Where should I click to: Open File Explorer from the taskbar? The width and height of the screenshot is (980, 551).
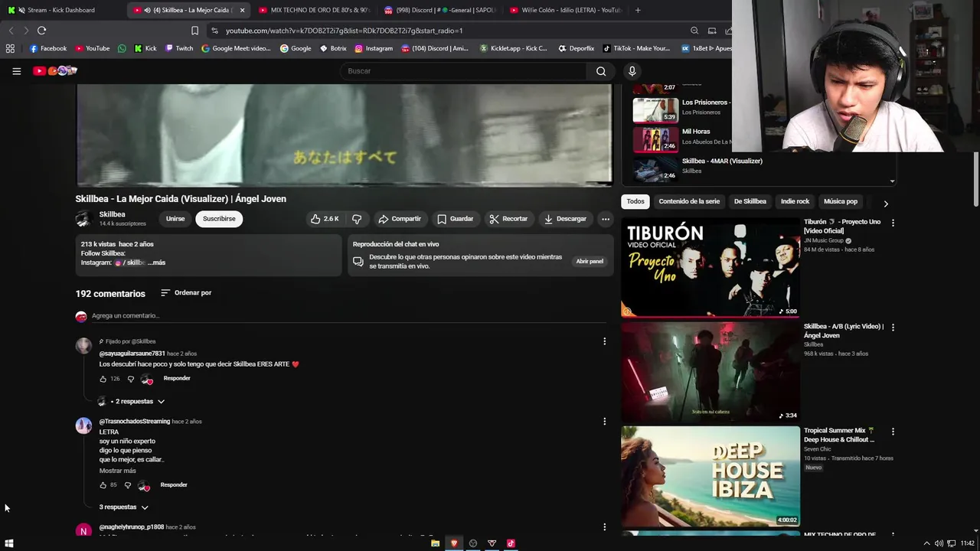(x=435, y=543)
